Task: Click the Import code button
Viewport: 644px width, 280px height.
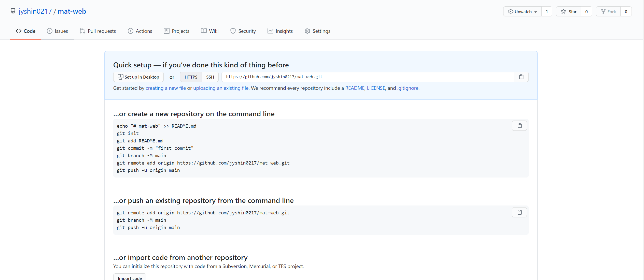Action: pyautogui.click(x=130, y=277)
